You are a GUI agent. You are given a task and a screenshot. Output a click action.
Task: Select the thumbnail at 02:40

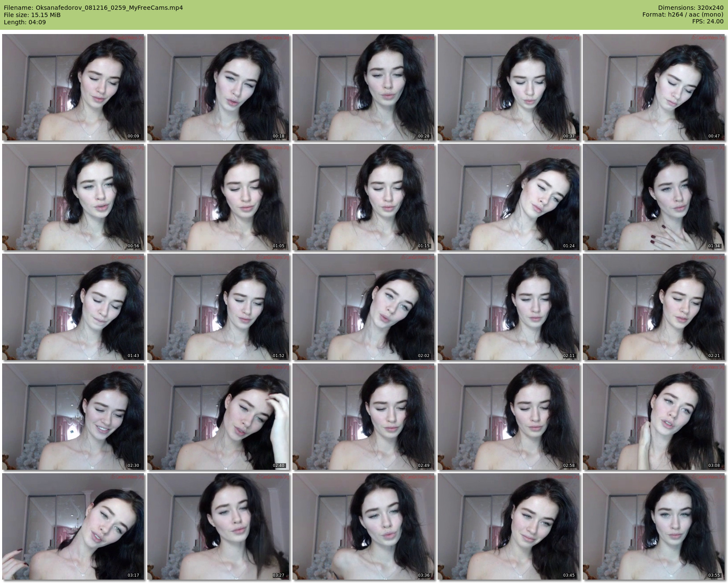point(218,417)
